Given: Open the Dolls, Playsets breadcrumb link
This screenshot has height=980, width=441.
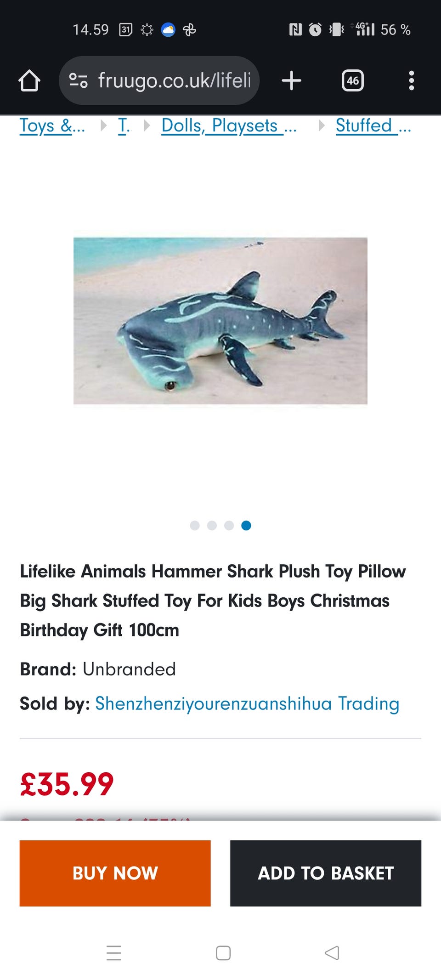Looking at the screenshot, I should point(229,126).
